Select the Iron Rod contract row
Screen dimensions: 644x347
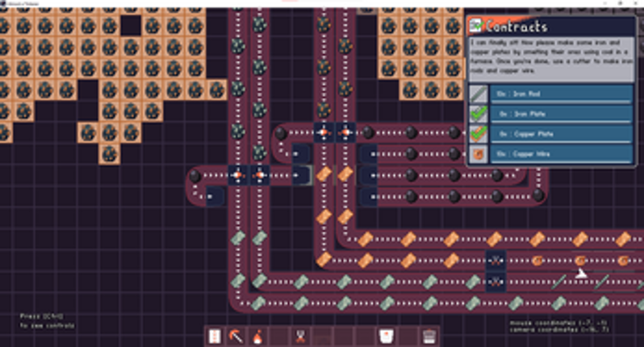[561, 94]
